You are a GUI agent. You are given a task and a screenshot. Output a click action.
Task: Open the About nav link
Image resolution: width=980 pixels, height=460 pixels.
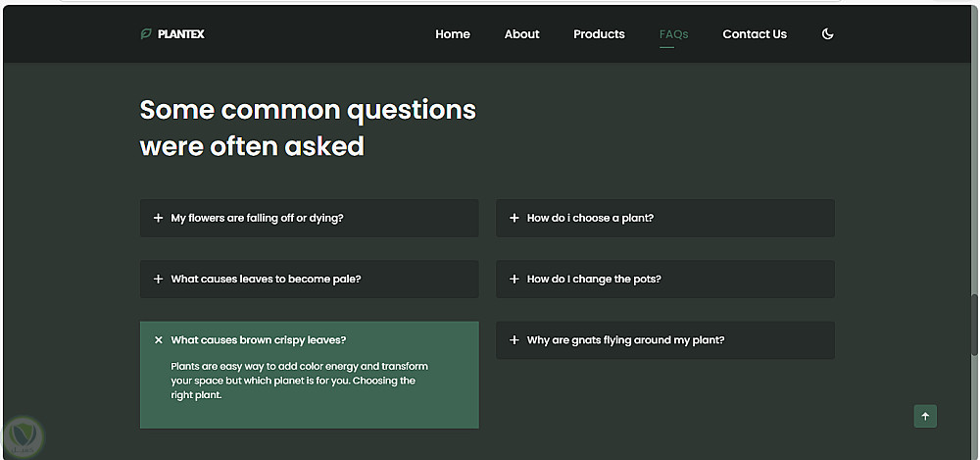tap(522, 34)
